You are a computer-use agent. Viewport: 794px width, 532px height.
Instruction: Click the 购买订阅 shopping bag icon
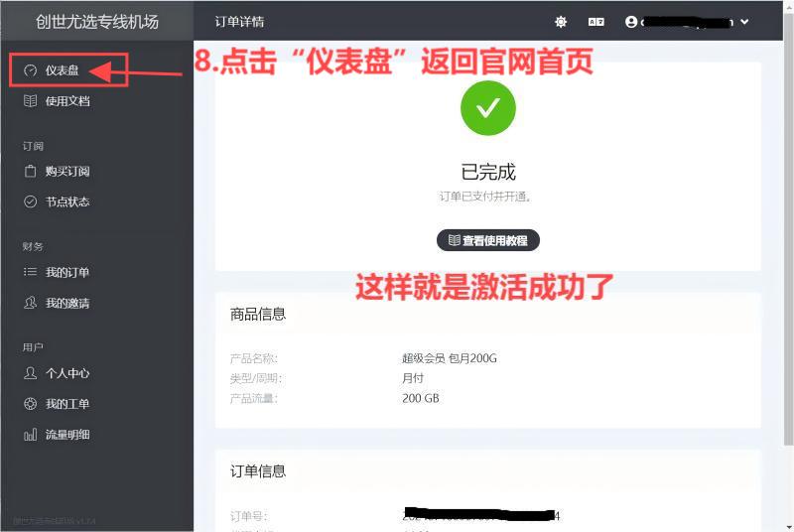(31, 171)
